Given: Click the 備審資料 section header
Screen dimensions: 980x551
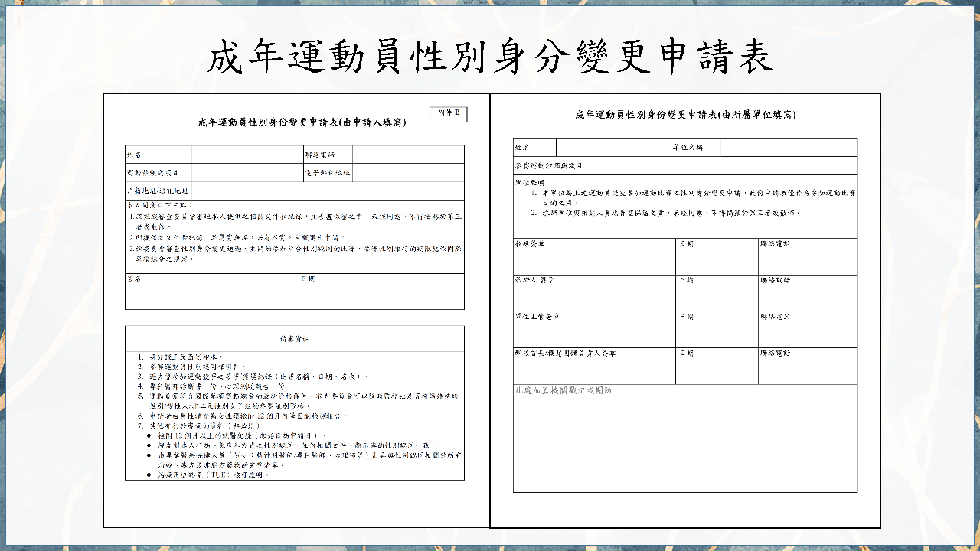Looking at the screenshot, I should [294, 337].
